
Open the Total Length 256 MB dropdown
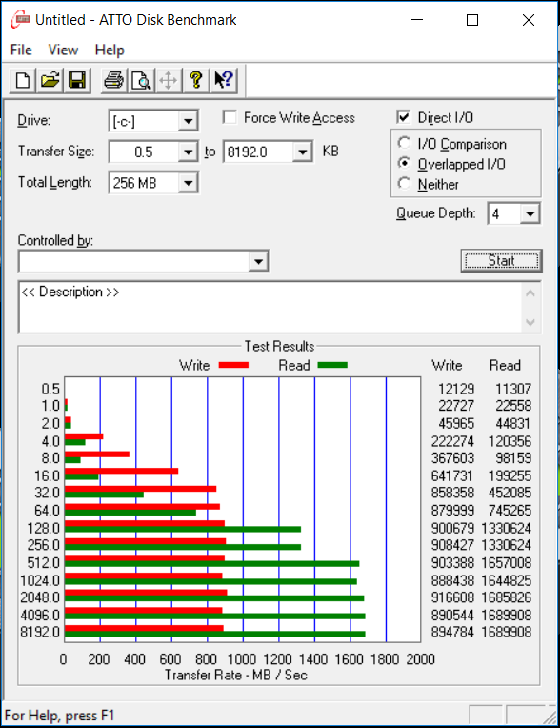point(153,182)
